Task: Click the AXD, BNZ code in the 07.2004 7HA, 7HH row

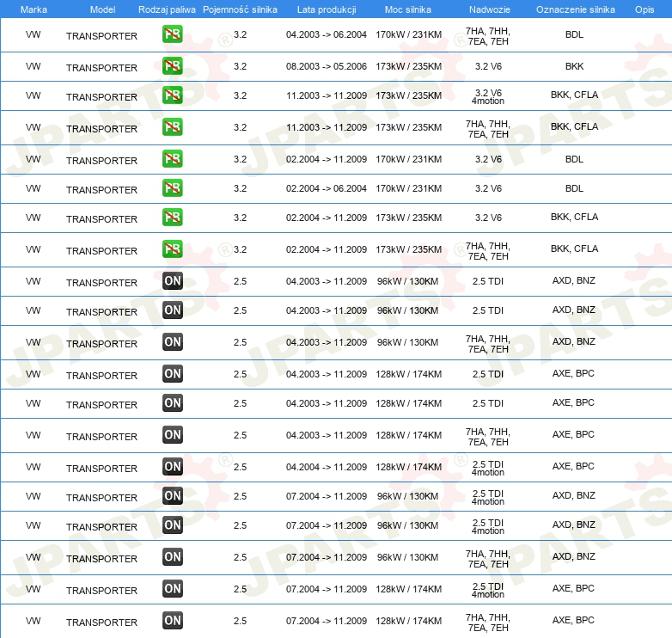Action: tap(573, 556)
